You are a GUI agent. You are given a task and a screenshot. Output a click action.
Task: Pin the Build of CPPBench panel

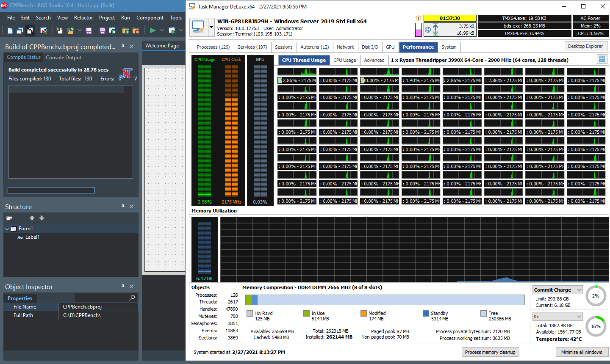(123, 47)
